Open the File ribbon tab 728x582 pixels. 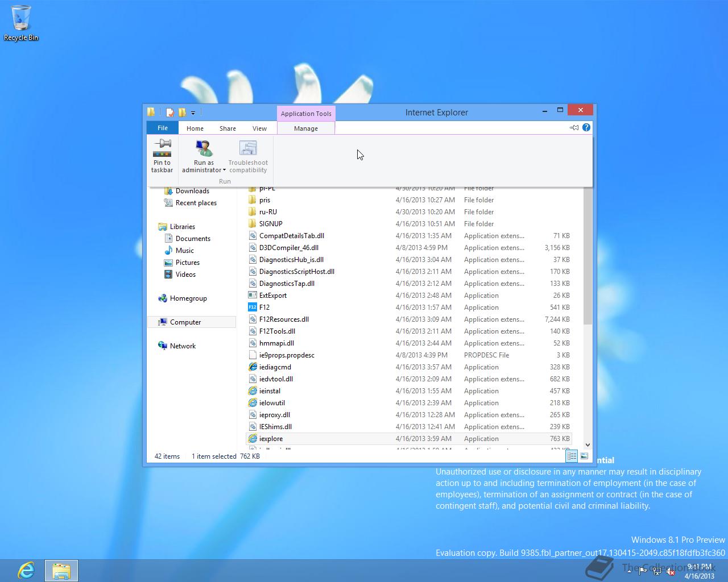point(163,128)
